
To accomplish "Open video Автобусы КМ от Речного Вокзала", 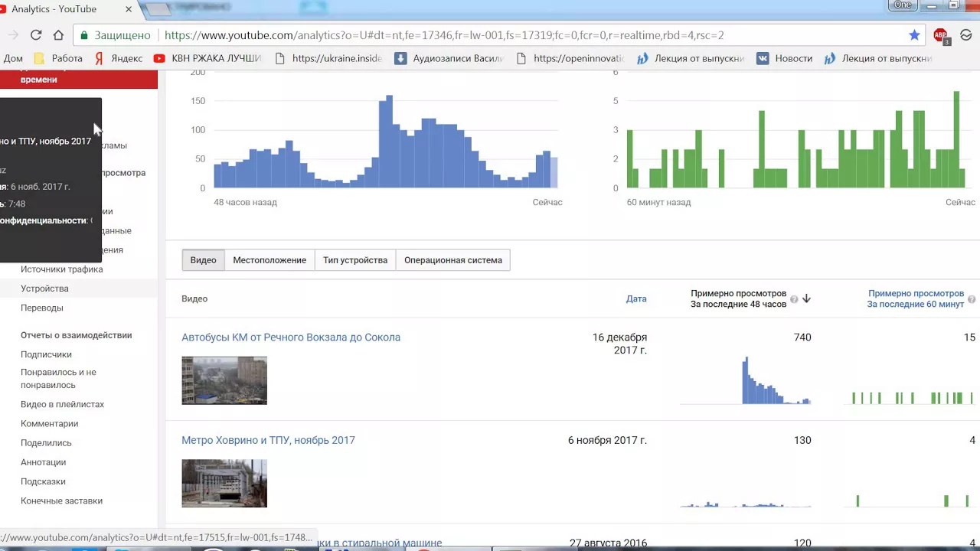I will (x=291, y=337).
